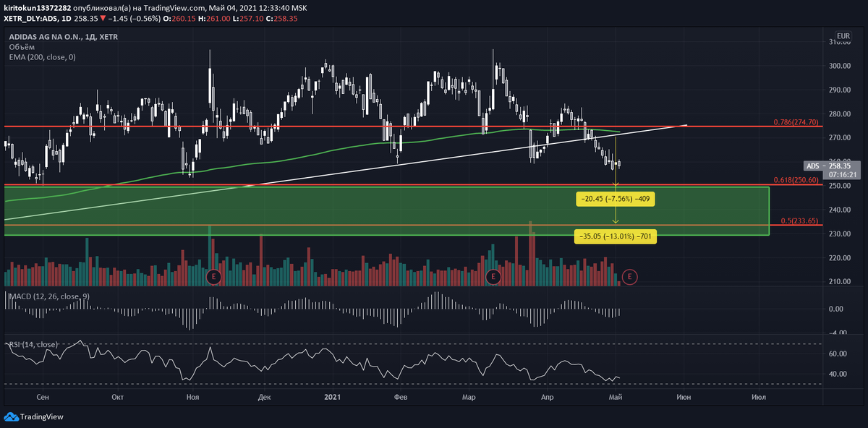
Task: Click the 280.00 price axis label
Action: (x=840, y=114)
